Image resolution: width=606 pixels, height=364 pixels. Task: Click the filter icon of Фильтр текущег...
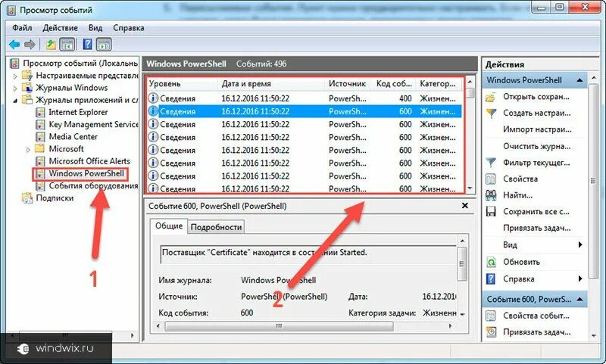pos(491,163)
